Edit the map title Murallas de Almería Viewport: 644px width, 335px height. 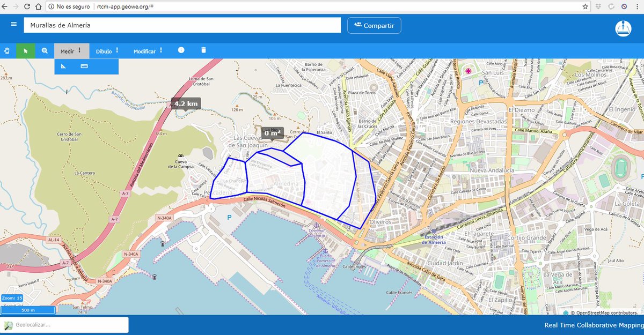[183, 25]
